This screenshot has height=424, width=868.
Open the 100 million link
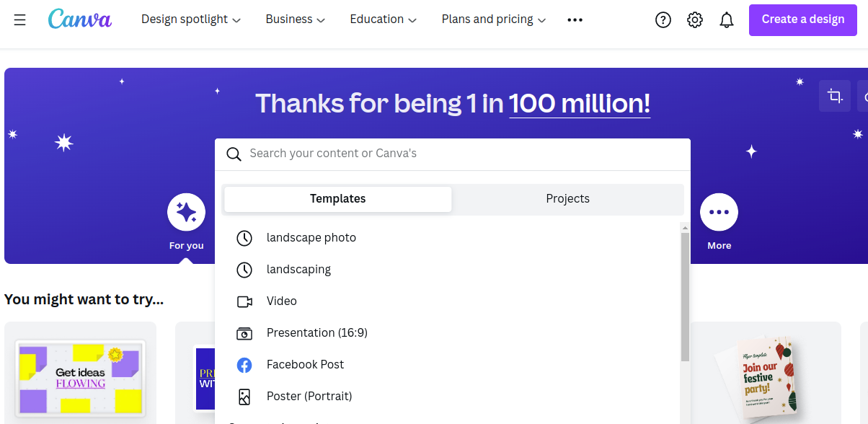pyautogui.click(x=580, y=104)
